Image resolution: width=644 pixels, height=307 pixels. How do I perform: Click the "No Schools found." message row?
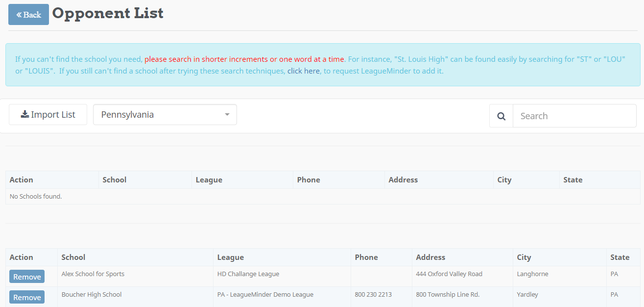[x=36, y=197]
